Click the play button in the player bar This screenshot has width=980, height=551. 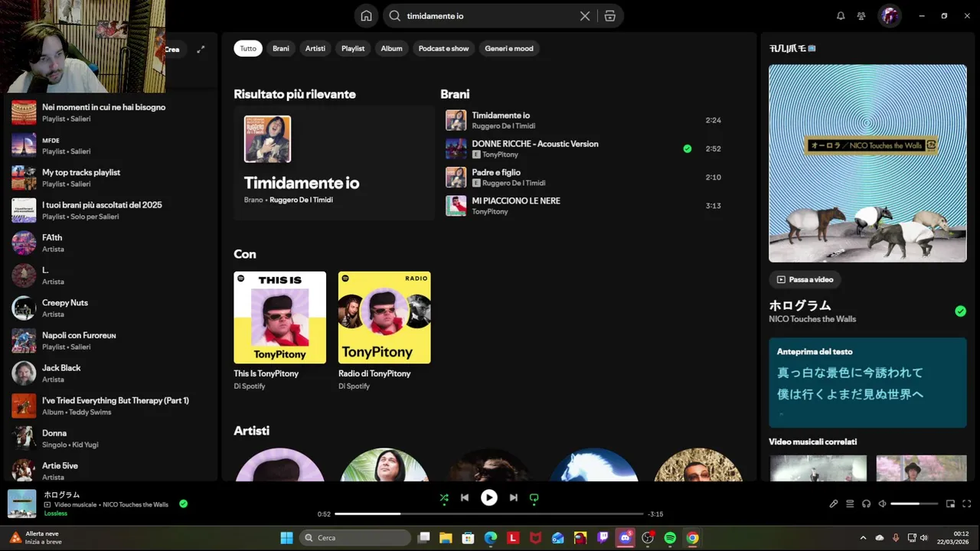(x=488, y=497)
